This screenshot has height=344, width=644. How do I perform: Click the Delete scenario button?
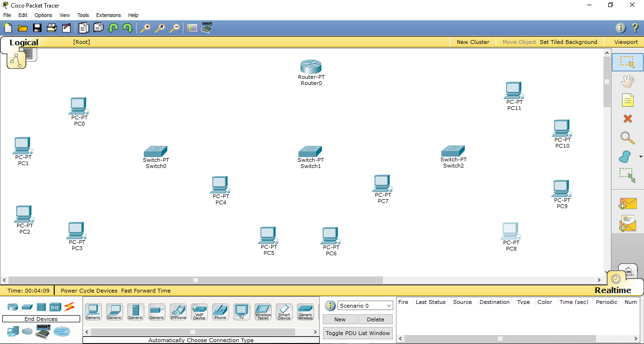375,319
